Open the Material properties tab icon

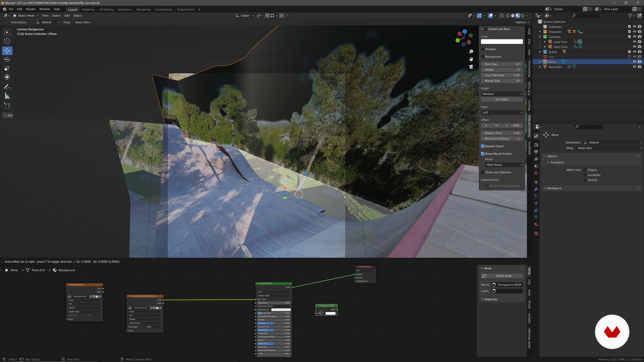pos(536,224)
